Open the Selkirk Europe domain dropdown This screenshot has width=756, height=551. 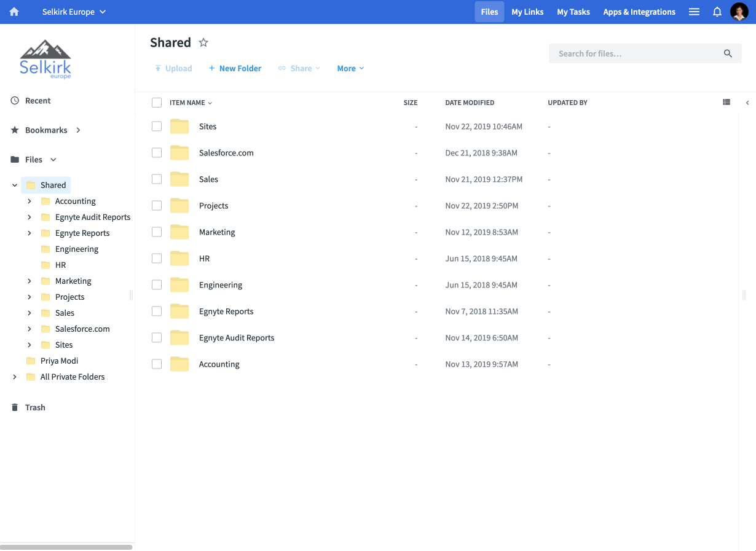[x=74, y=12]
